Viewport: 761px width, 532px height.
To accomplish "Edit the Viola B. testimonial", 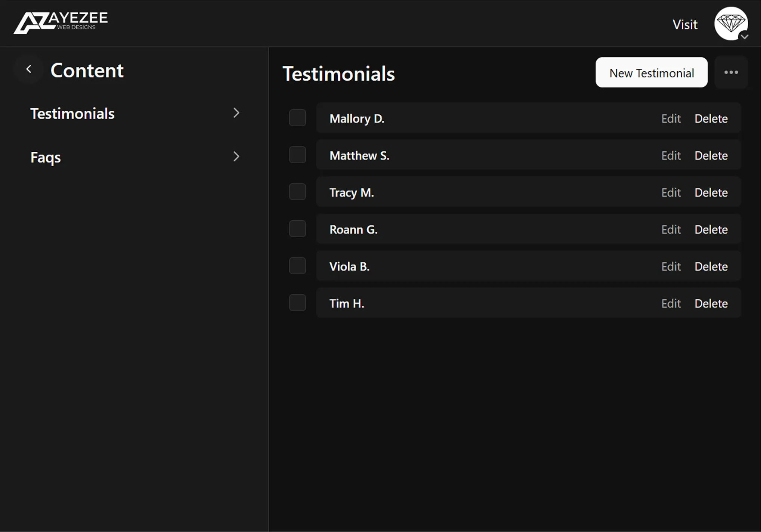I will pyautogui.click(x=671, y=266).
